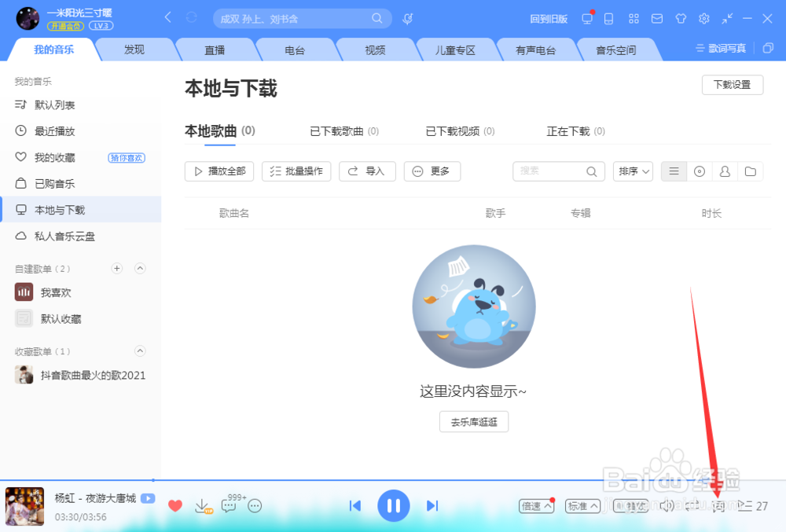Switch to the 我的音乐 tab
Screen dimensions: 786x532
click(53, 50)
